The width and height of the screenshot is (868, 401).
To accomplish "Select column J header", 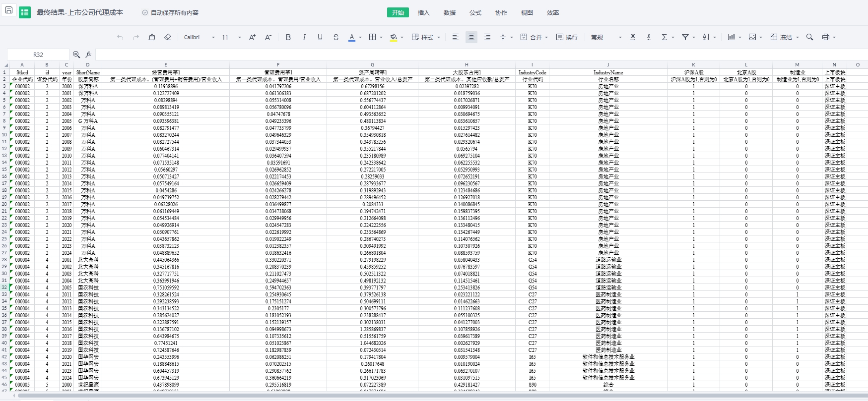I will tap(608, 65).
